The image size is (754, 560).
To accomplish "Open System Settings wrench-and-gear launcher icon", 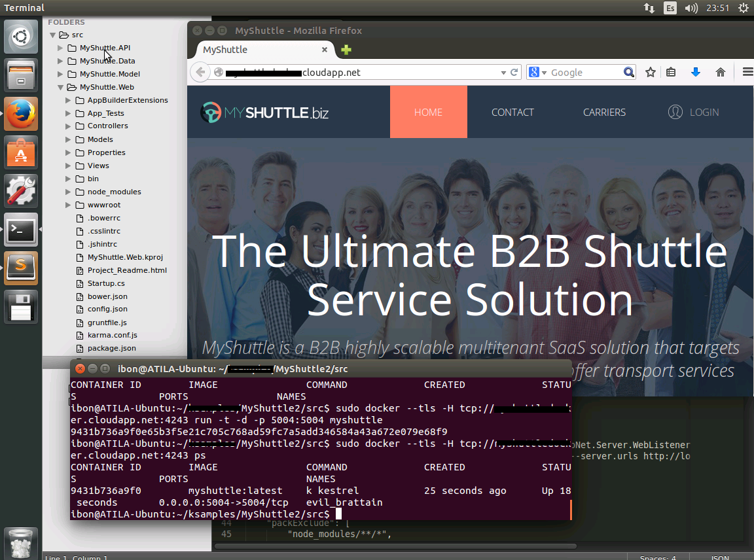I will click(21, 191).
